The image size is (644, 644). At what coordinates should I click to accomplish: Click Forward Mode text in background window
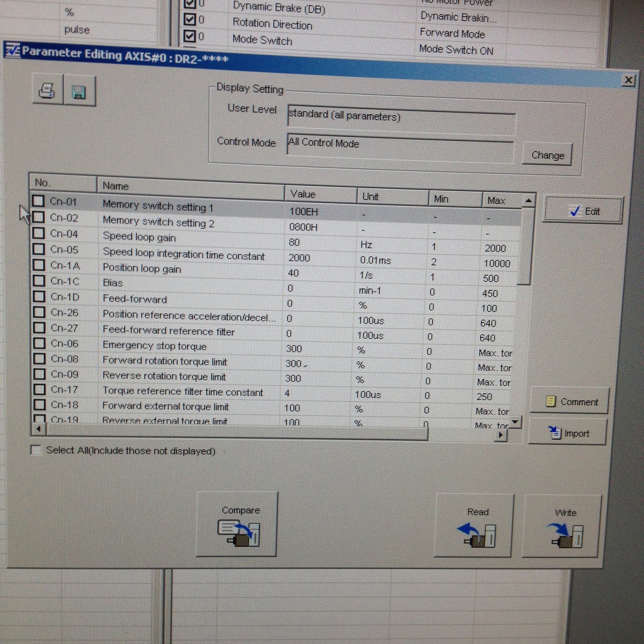pyautogui.click(x=452, y=33)
